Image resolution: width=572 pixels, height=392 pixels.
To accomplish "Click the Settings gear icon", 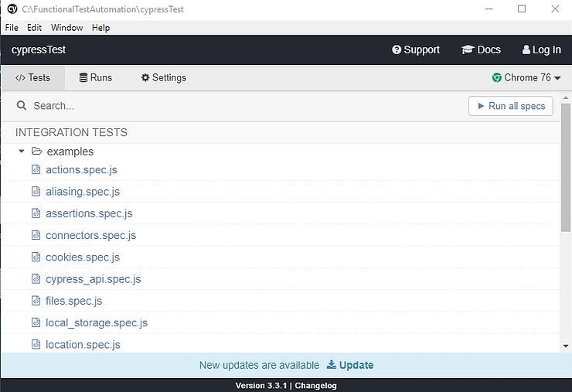I will click(x=145, y=77).
